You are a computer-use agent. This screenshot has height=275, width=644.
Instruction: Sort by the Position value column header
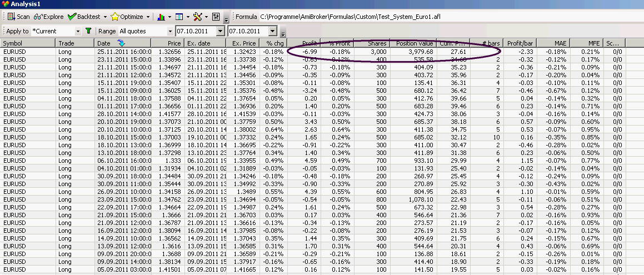pyautogui.click(x=414, y=43)
